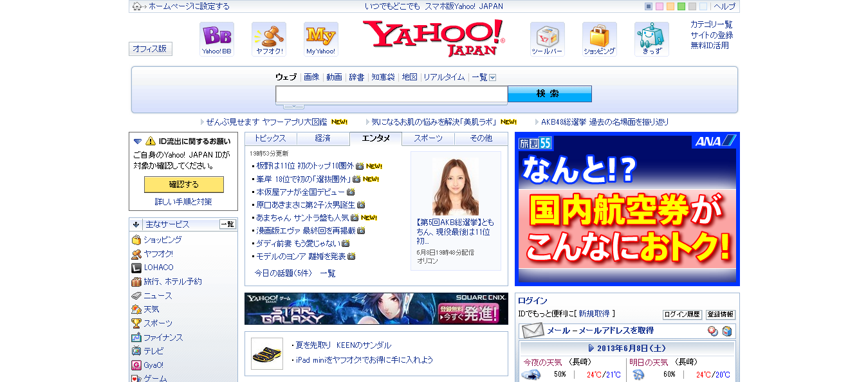Expand the search box suggestion handle
Viewport: 868px width, 382px height.
(293, 106)
